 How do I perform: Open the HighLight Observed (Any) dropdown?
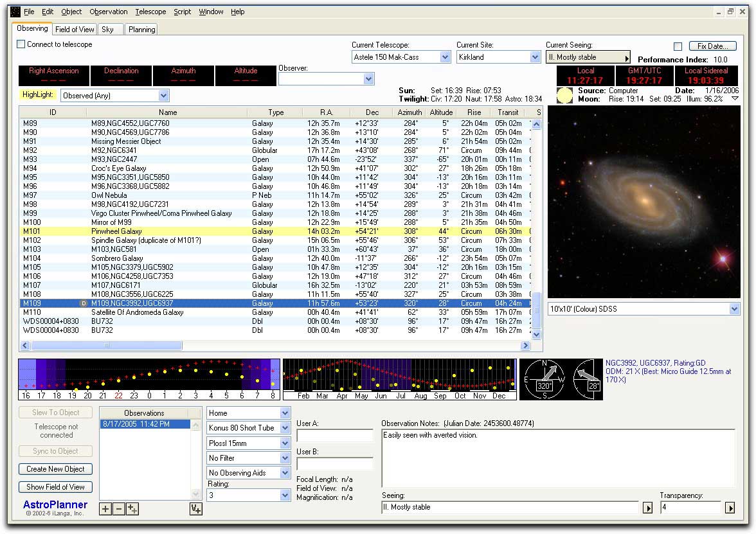point(163,96)
